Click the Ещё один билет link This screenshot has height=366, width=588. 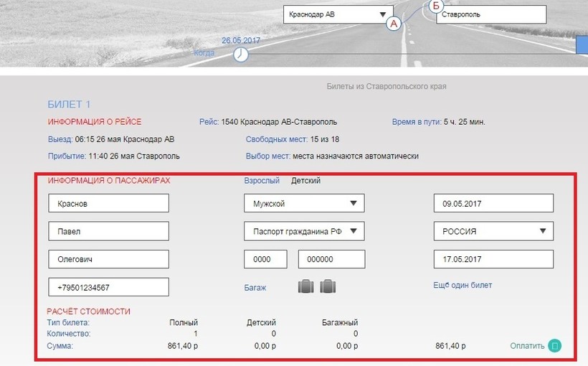tap(463, 286)
